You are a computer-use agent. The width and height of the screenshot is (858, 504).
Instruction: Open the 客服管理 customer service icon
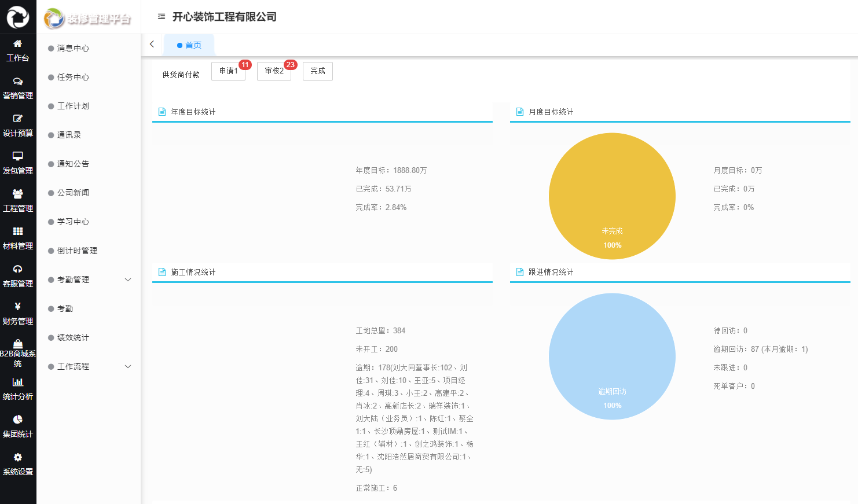click(x=18, y=275)
